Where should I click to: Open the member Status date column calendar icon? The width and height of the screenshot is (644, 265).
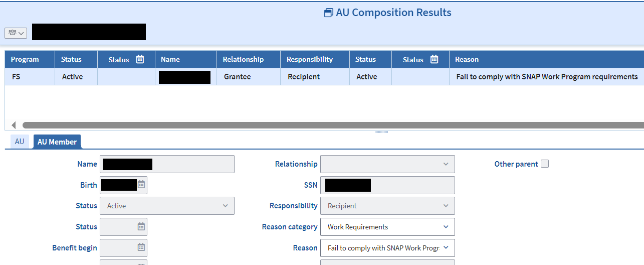[x=435, y=59]
